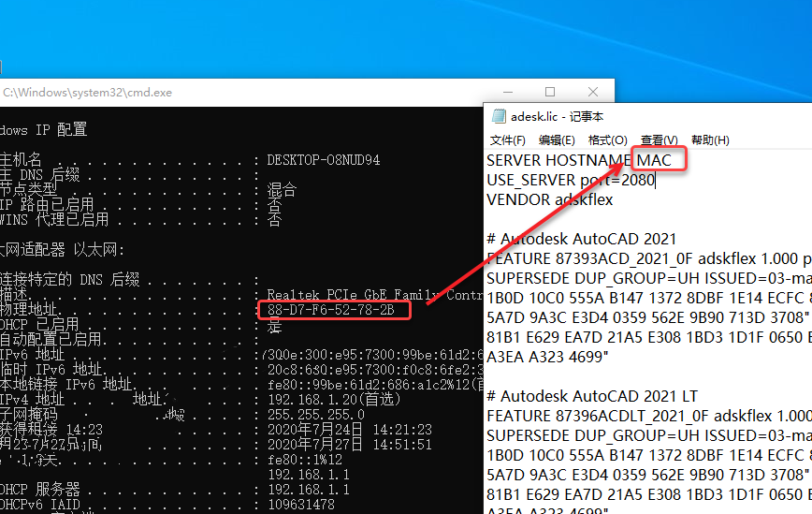
Task: Click lease expiry 2020年7月27日 14:51:51
Action: (350, 445)
